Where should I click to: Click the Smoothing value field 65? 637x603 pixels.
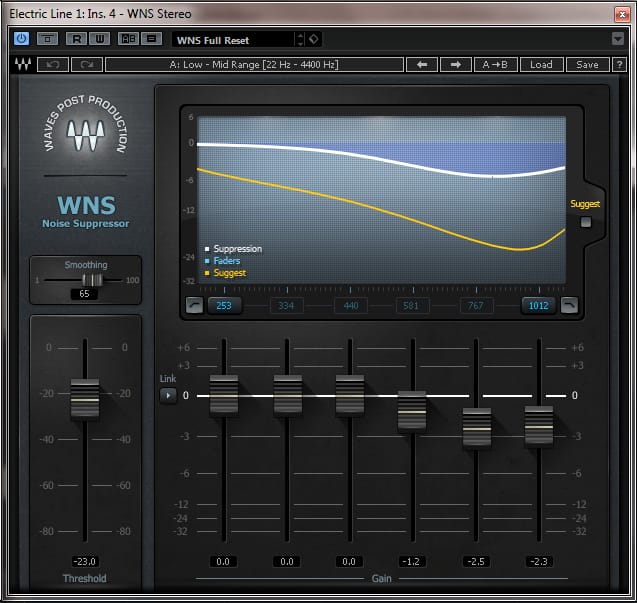(84, 294)
